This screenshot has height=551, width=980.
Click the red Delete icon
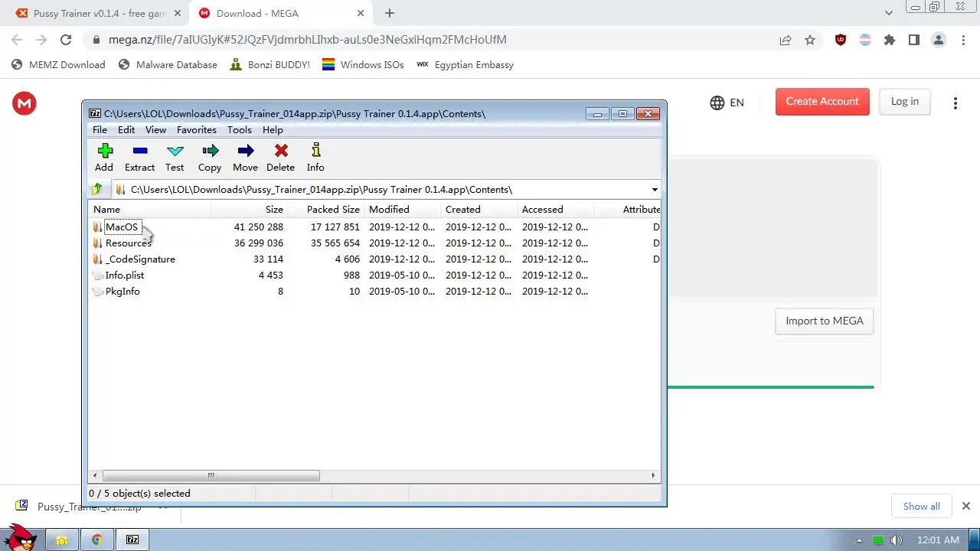[280, 158]
